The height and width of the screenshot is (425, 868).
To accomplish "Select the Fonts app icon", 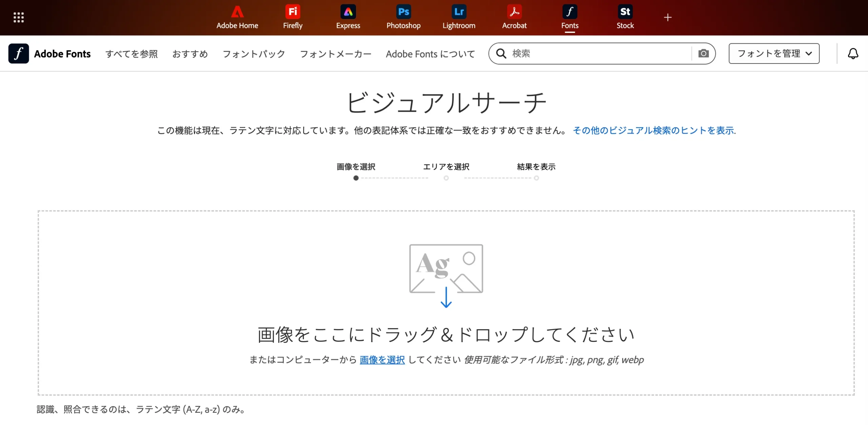I will coord(570,17).
